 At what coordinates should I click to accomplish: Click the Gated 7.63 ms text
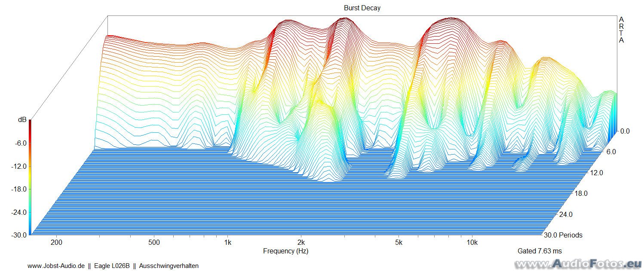540,251
